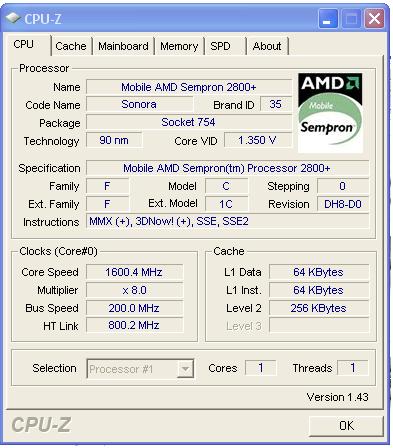Screen dimensions: 393x448
Task: Click the CPU-Z title bar app icon
Action: point(13,18)
